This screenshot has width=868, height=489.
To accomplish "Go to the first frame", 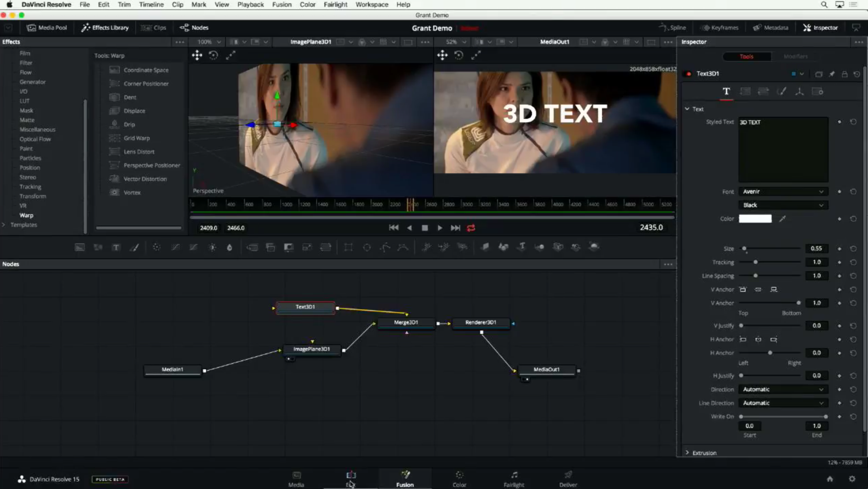I will [x=394, y=228].
